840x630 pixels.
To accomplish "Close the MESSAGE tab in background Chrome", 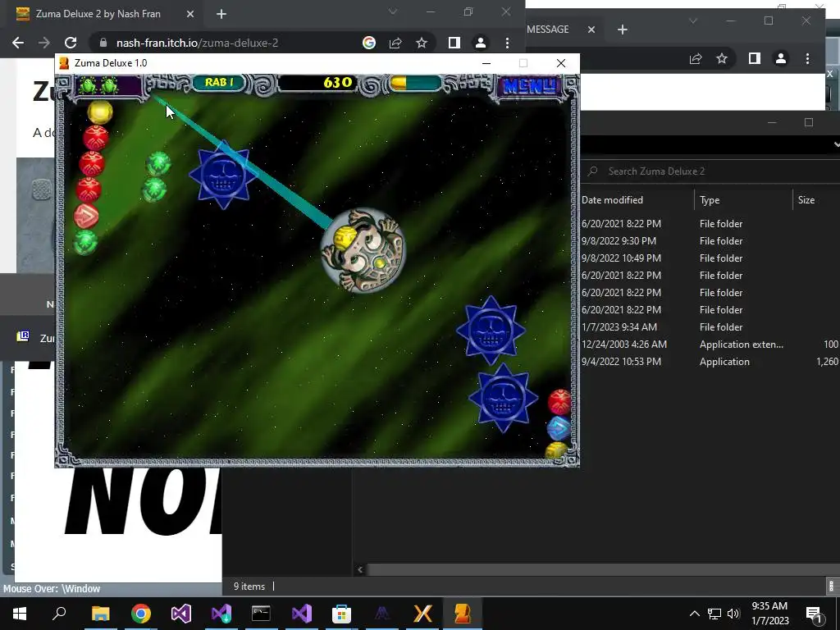I will pos(591,30).
